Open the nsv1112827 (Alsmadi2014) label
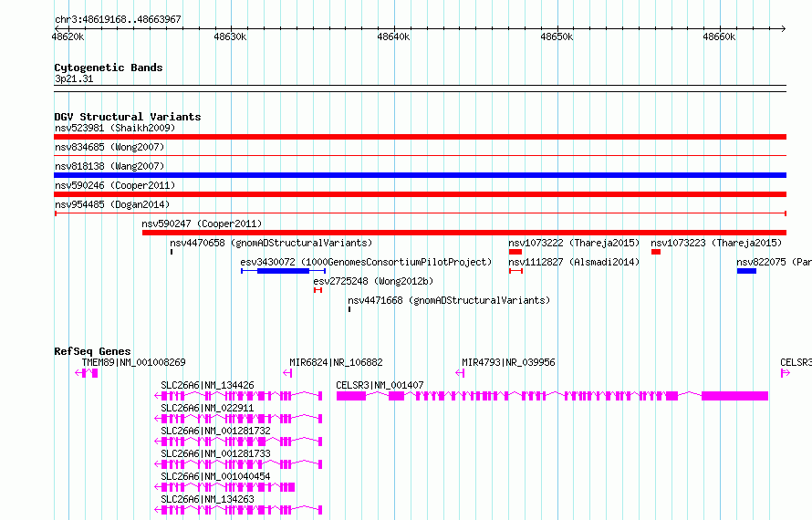The height and width of the screenshot is (520, 812). pos(574,262)
